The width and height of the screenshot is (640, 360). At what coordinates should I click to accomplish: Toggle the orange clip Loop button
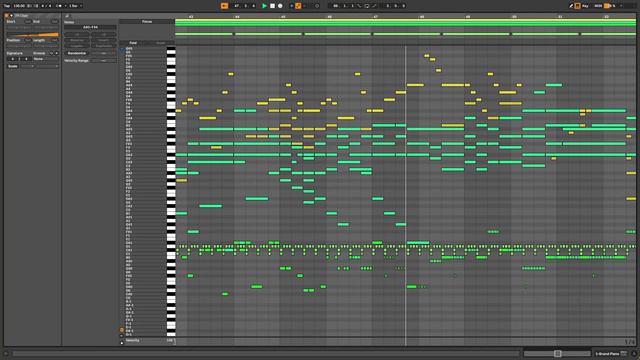pyautogui.click(x=32, y=35)
